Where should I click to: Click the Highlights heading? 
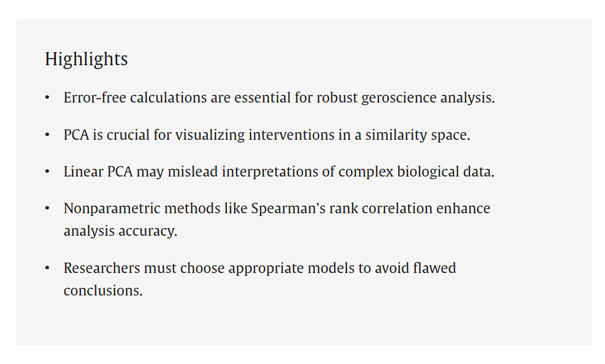pos(86,59)
